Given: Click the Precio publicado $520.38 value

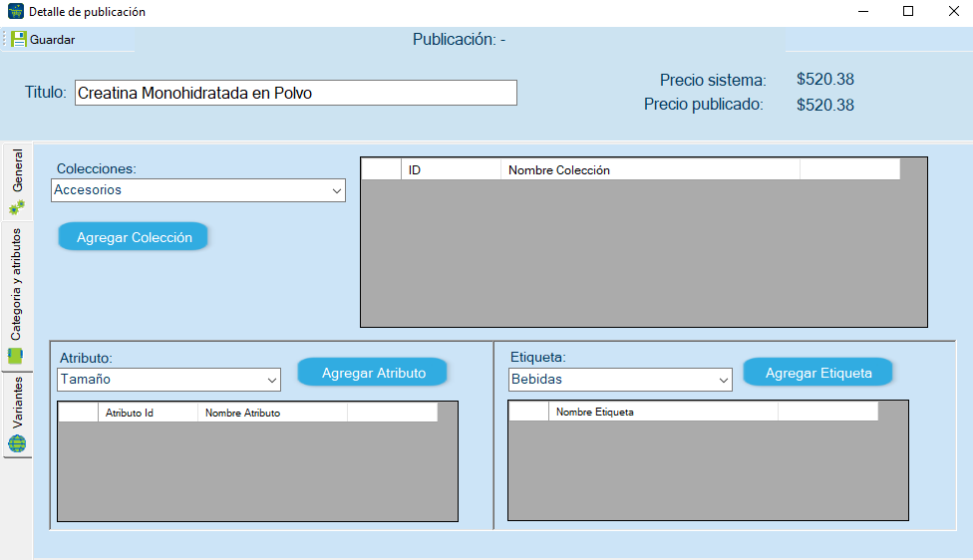Looking at the screenshot, I should pos(825,105).
